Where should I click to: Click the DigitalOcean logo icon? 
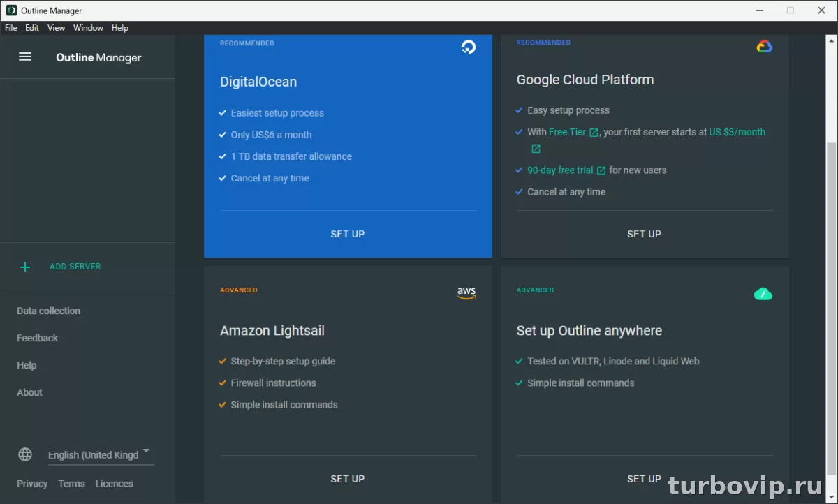click(x=469, y=47)
